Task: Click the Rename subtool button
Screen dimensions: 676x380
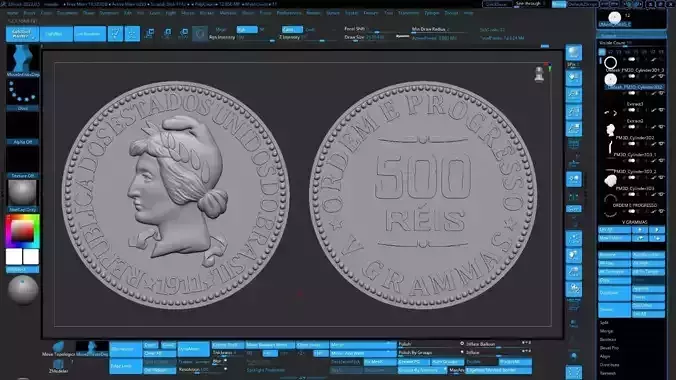Action: [x=614, y=255]
